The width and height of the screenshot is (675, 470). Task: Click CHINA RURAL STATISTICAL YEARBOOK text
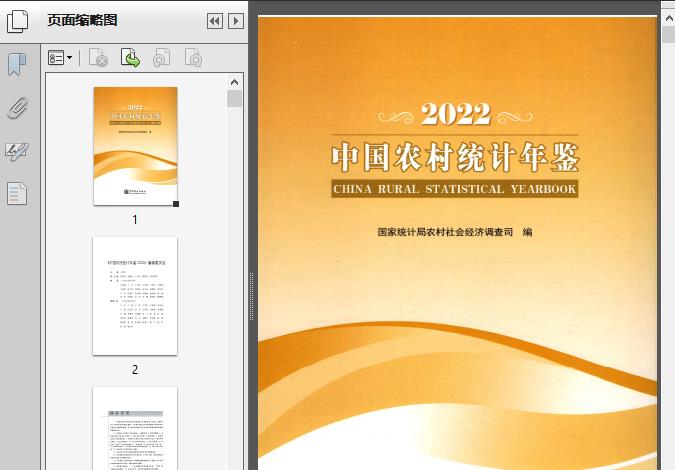pos(455,189)
